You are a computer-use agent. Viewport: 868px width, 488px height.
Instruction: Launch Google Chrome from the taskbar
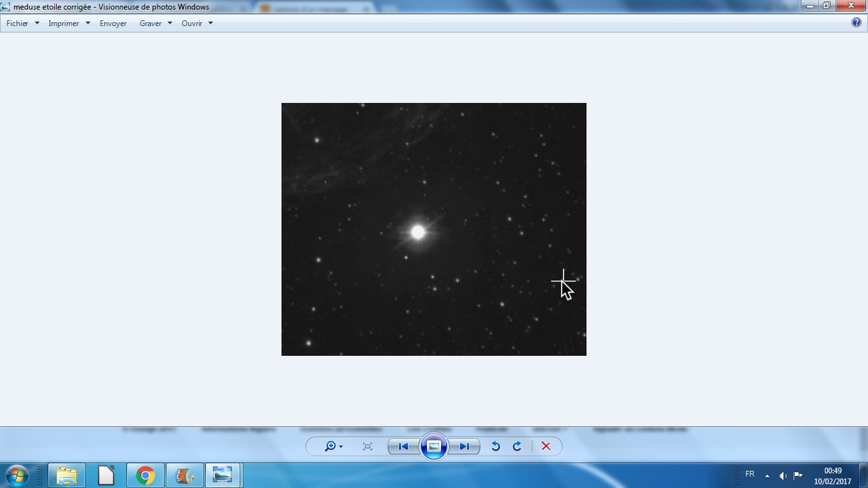[x=146, y=475]
